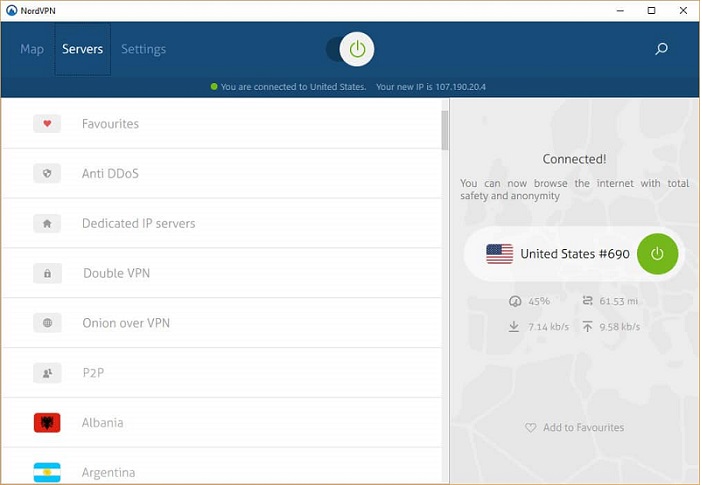Close the NordVPN window
The image size is (702, 485).
tap(683, 10)
